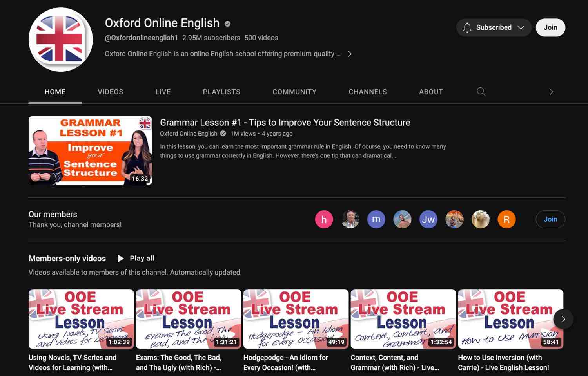Click the verified badge beside channel name

coord(227,23)
